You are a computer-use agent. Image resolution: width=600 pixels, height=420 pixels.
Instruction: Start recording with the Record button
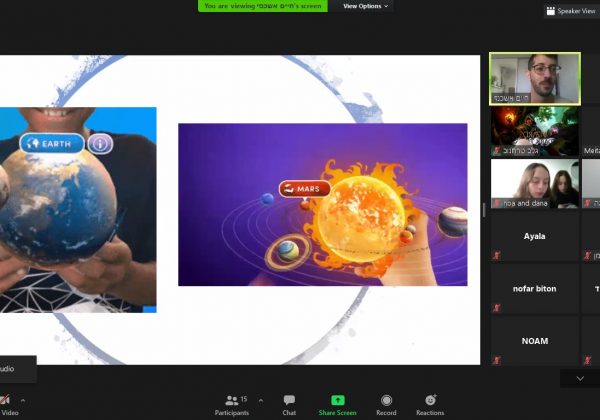pos(386,405)
